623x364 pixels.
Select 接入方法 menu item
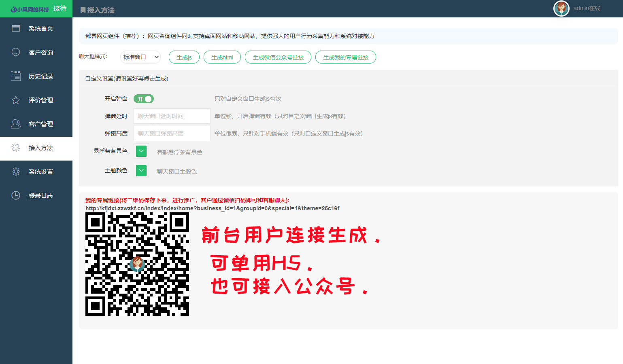[36, 148]
